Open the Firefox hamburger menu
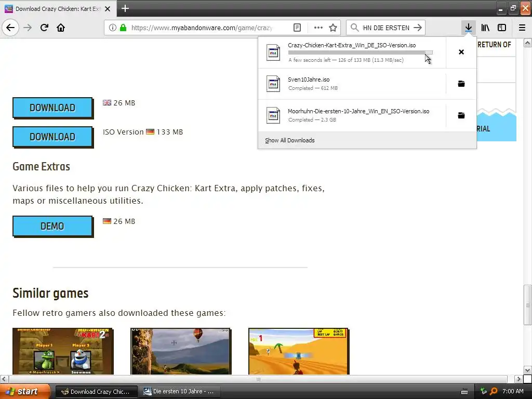The width and height of the screenshot is (532, 399). pos(522,28)
